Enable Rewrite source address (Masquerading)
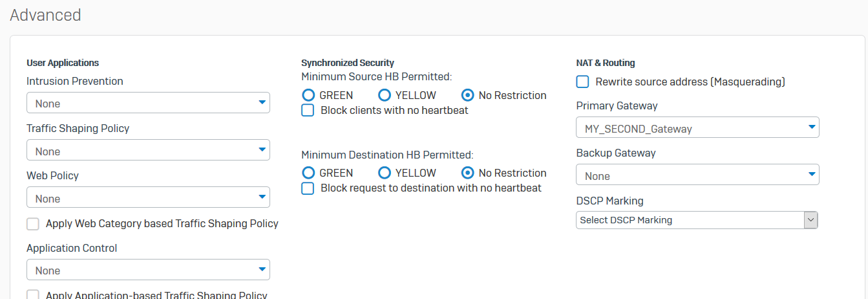 [x=583, y=82]
